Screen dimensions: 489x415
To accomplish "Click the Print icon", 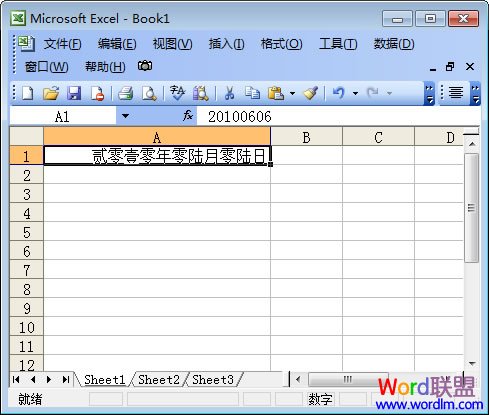I will pos(126,93).
